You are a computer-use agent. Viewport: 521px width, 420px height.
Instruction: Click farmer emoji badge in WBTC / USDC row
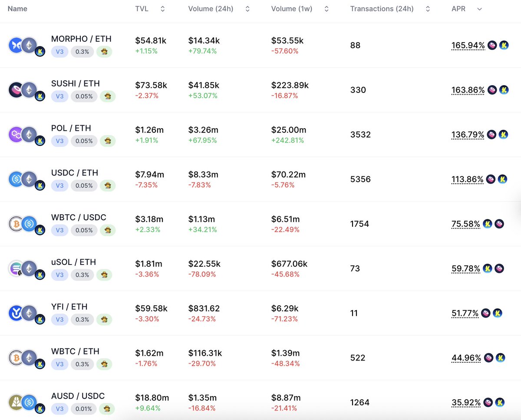[x=108, y=230]
